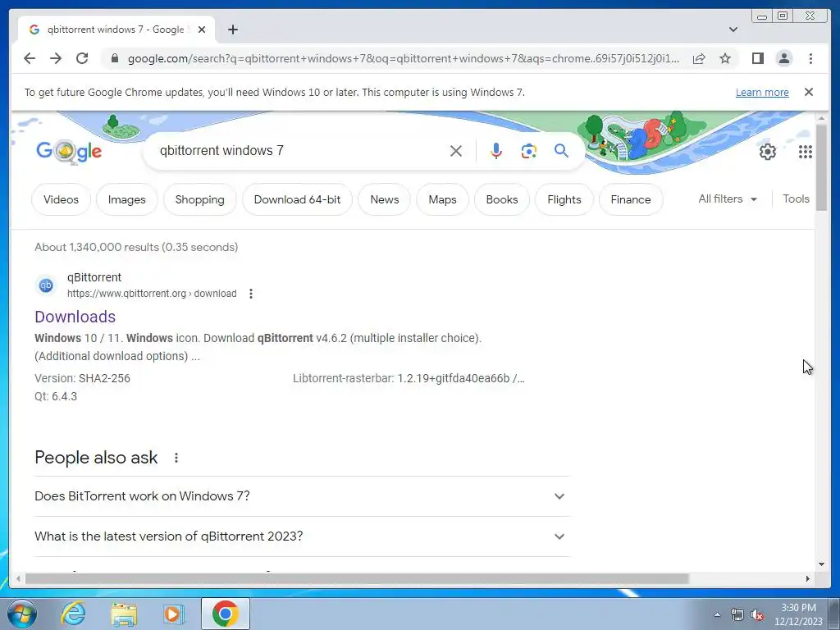Image resolution: width=840 pixels, height=630 pixels.
Task: Expand 'latest version of qBittorrent 2023' question
Action: pos(302,536)
